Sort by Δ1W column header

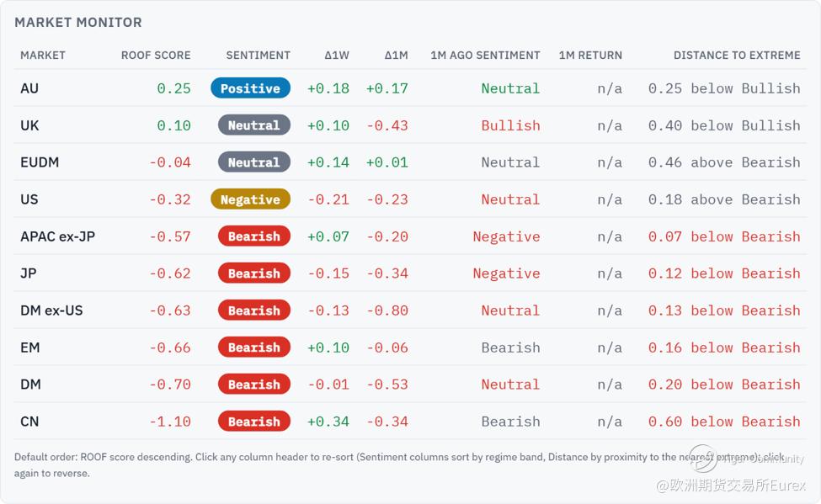(x=337, y=56)
